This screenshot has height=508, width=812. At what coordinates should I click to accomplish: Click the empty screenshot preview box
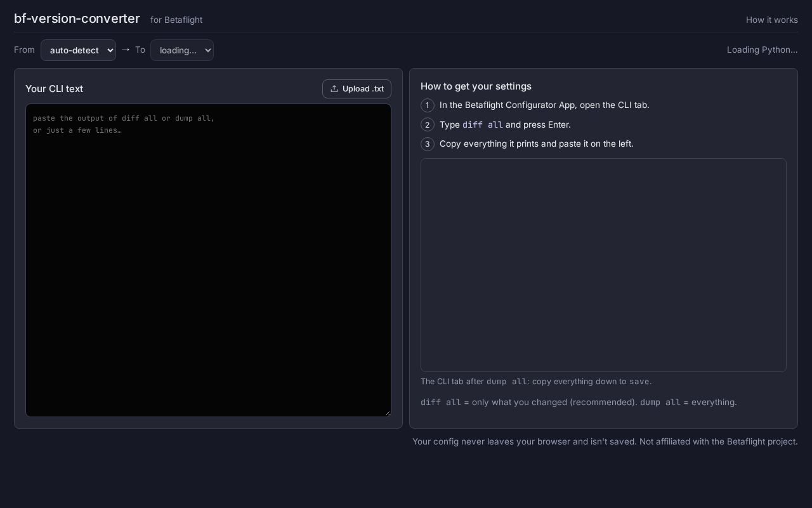[x=603, y=265]
